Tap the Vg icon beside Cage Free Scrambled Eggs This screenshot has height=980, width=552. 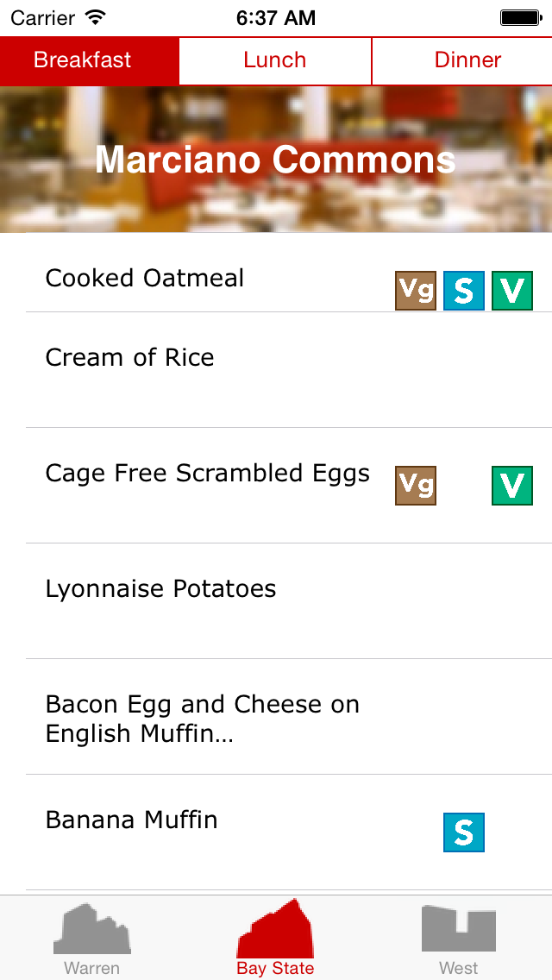click(416, 486)
